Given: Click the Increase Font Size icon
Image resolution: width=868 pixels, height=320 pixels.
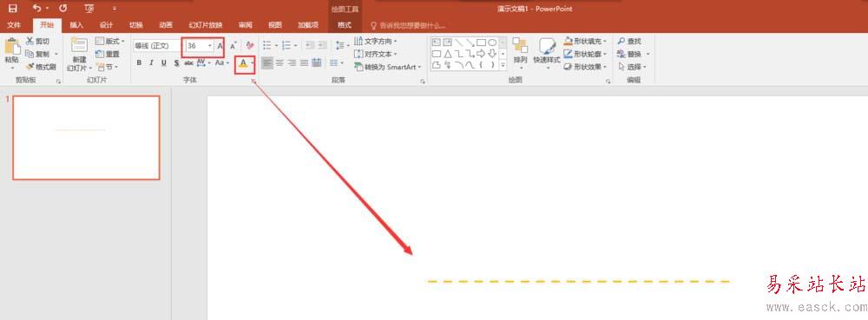Looking at the screenshot, I should [220, 46].
